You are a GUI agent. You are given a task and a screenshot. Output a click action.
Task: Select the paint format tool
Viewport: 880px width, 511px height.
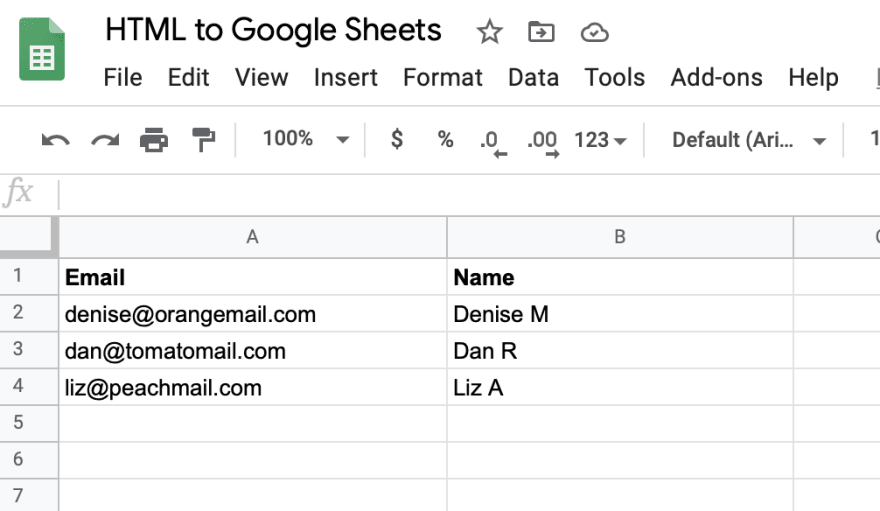203,140
